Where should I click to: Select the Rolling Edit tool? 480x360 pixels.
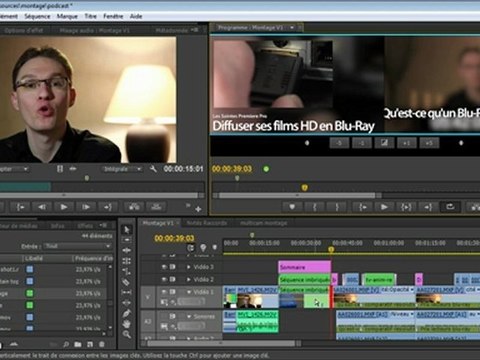[x=127, y=261]
